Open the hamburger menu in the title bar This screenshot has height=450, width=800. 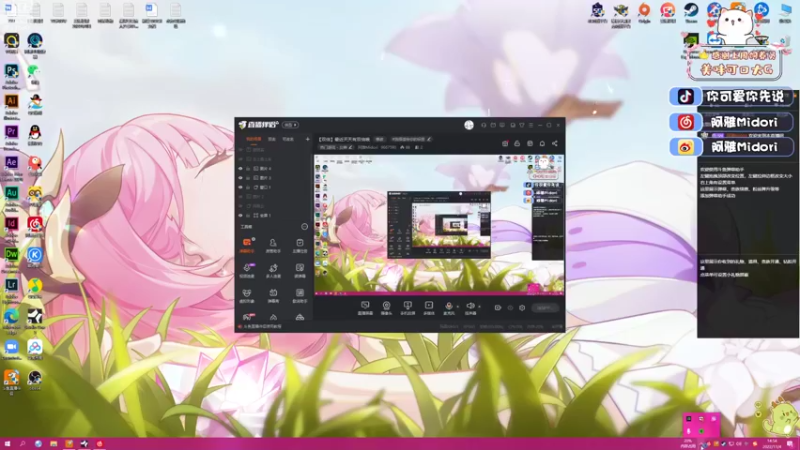531,125
